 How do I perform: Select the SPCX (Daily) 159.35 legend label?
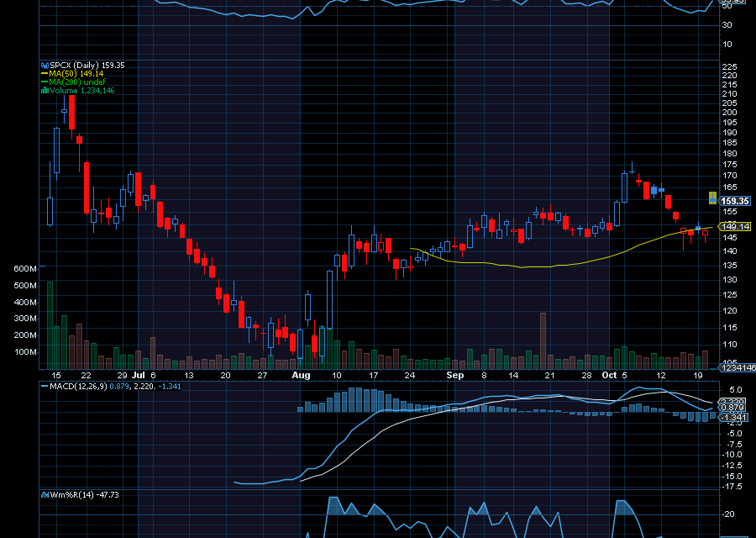pos(87,65)
